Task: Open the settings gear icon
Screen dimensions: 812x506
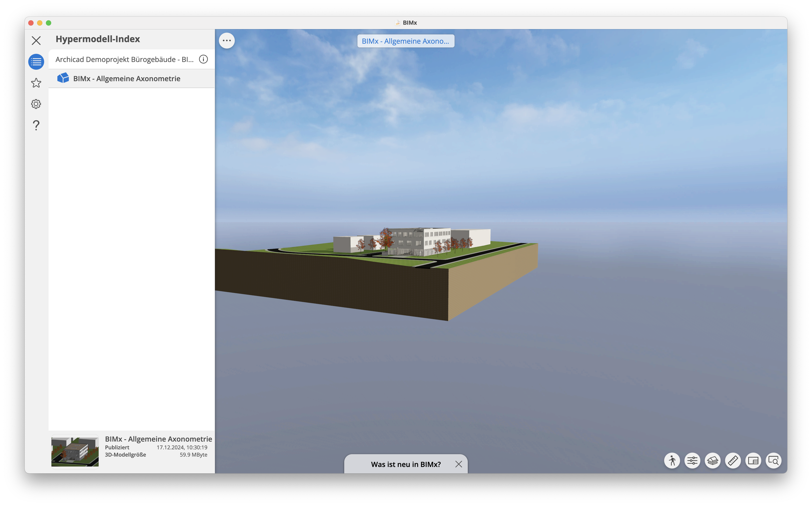Action: click(36, 104)
